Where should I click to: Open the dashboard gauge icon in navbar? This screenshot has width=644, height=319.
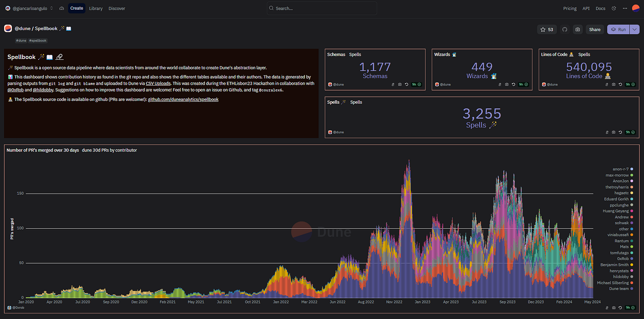click(62, 8)
